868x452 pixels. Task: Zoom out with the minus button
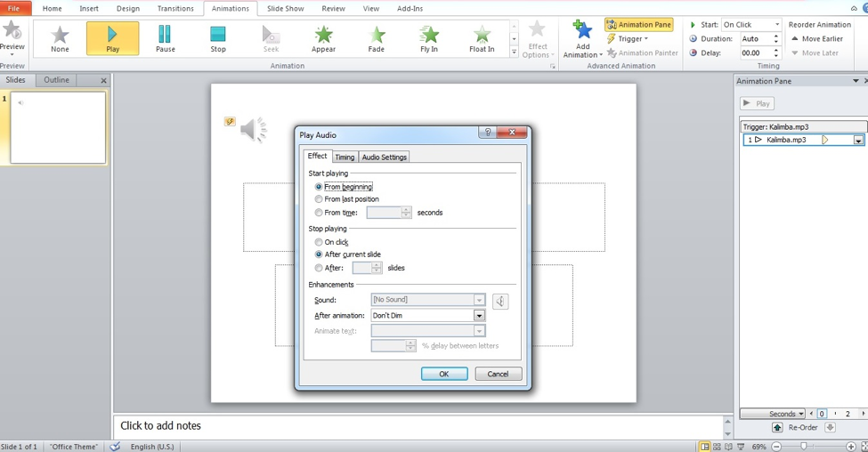coord(776,447)
